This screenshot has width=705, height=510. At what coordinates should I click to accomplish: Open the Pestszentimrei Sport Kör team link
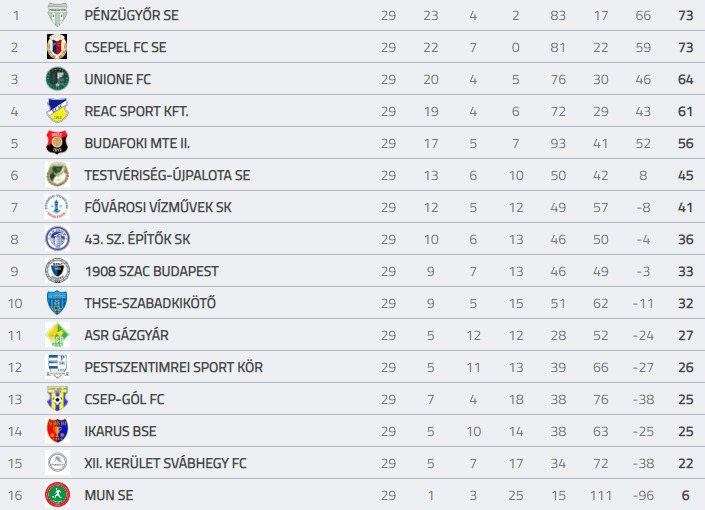174,367
